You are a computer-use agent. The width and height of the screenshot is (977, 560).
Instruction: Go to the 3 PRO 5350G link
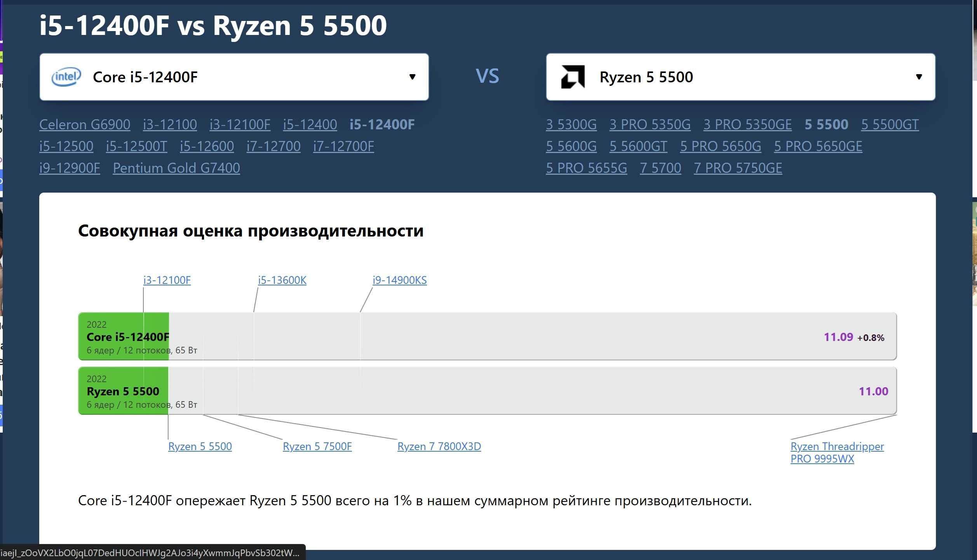(650, 125)
